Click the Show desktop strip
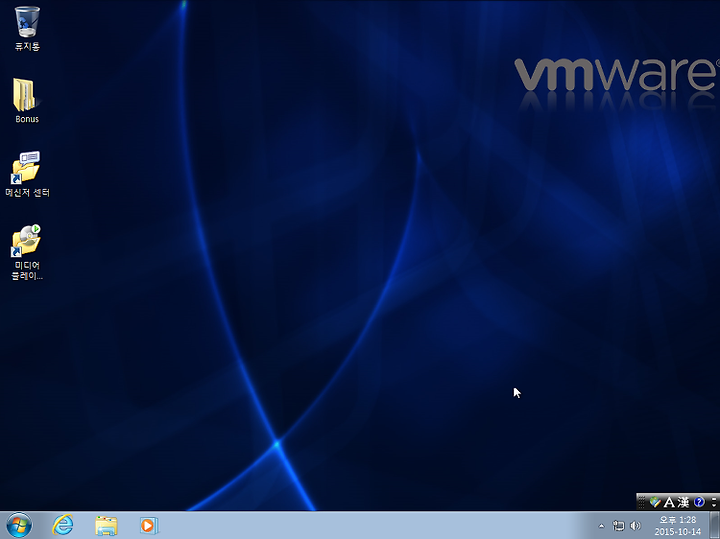This screenshot has width=720, height=539. [x=714, y=525]
